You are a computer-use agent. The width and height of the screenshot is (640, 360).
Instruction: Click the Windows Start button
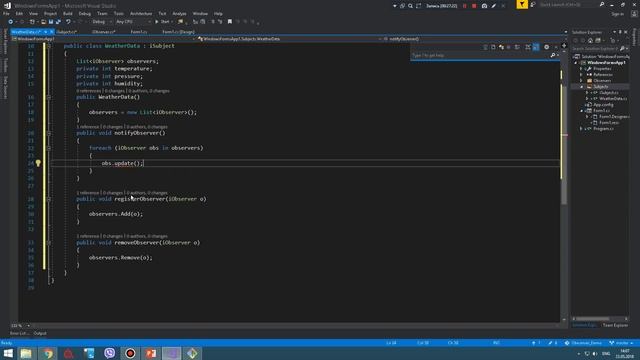click(x=8, y=353)
